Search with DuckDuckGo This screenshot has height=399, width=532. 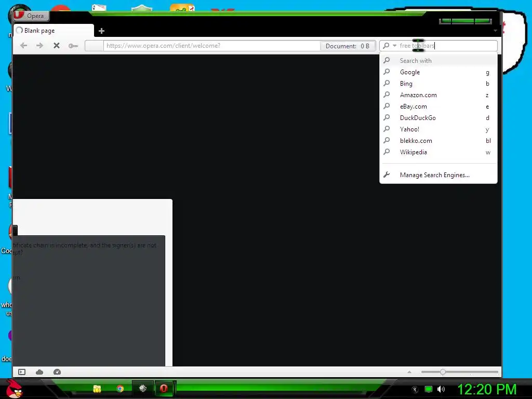point(438,118)
